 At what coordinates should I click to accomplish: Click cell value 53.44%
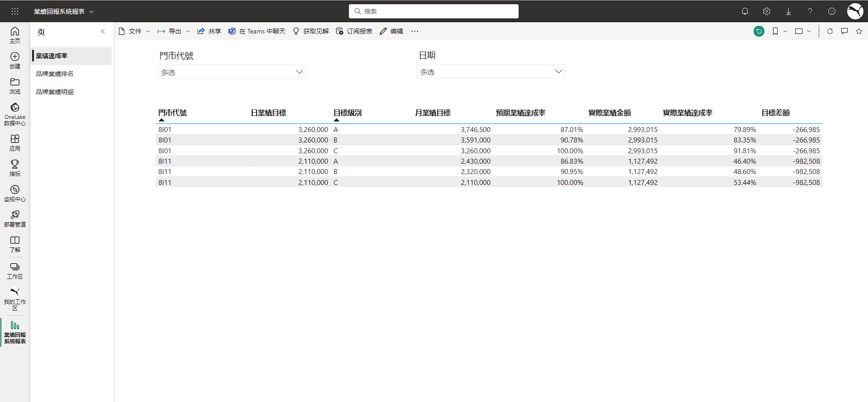click(x=745, y=183)
